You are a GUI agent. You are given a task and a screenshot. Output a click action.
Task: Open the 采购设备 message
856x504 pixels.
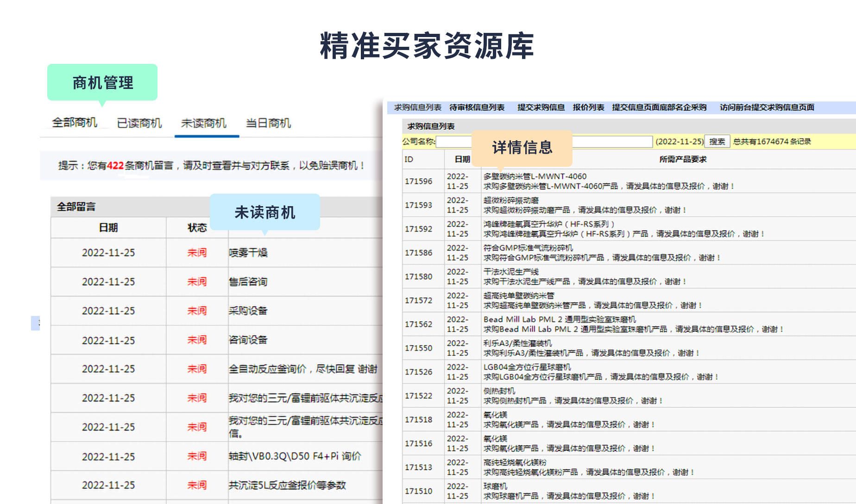point(248,311)
